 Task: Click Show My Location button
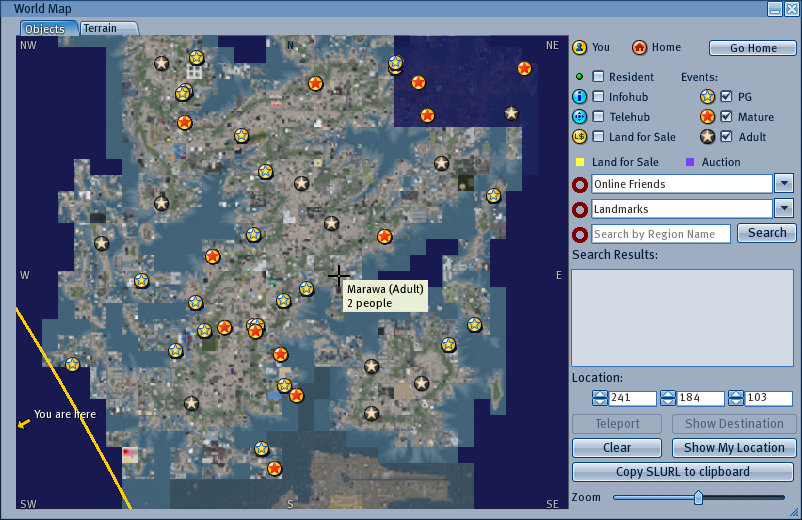(734, 448)
